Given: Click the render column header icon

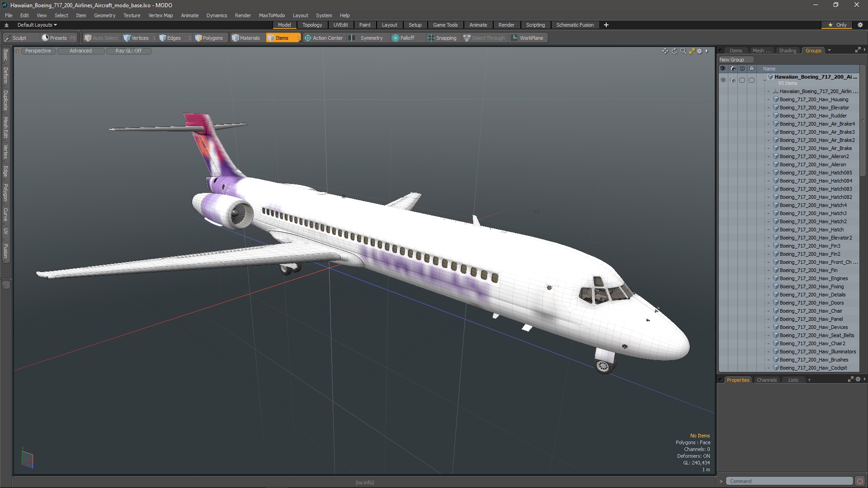Looking at the screenshot, I should [733, 69].
